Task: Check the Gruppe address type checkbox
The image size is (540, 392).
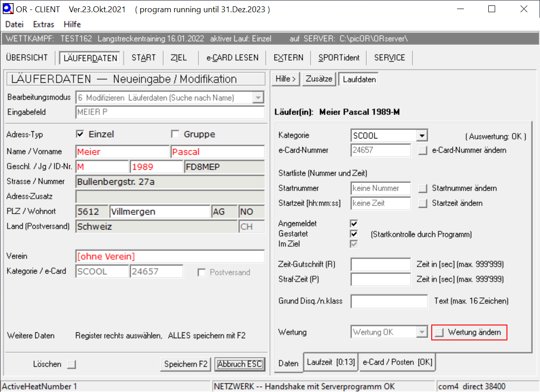Action: coord(175,134)
